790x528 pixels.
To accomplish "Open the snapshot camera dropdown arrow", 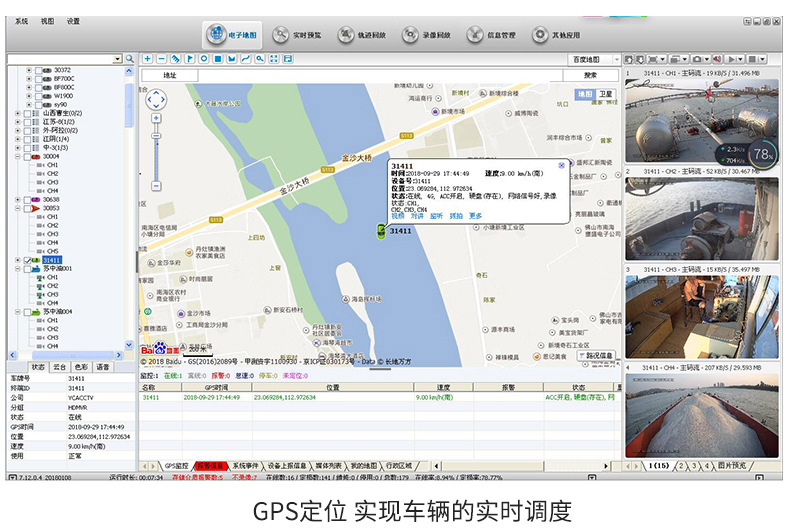I will point(707,59).
